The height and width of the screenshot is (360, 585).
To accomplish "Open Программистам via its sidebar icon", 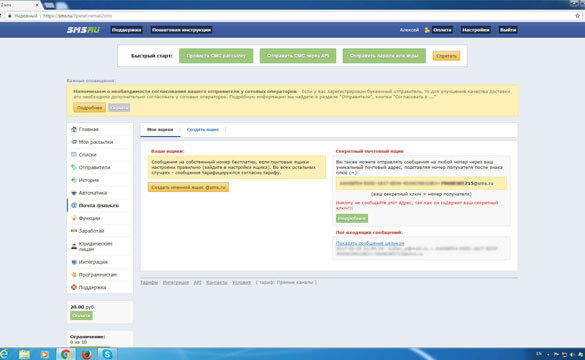I will click(x=74, y=275).
